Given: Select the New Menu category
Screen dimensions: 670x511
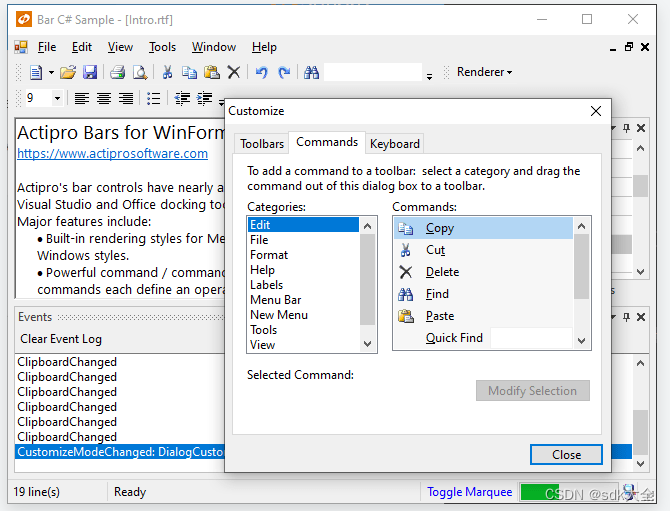Looking at the screenshot, I should (303, 314).
